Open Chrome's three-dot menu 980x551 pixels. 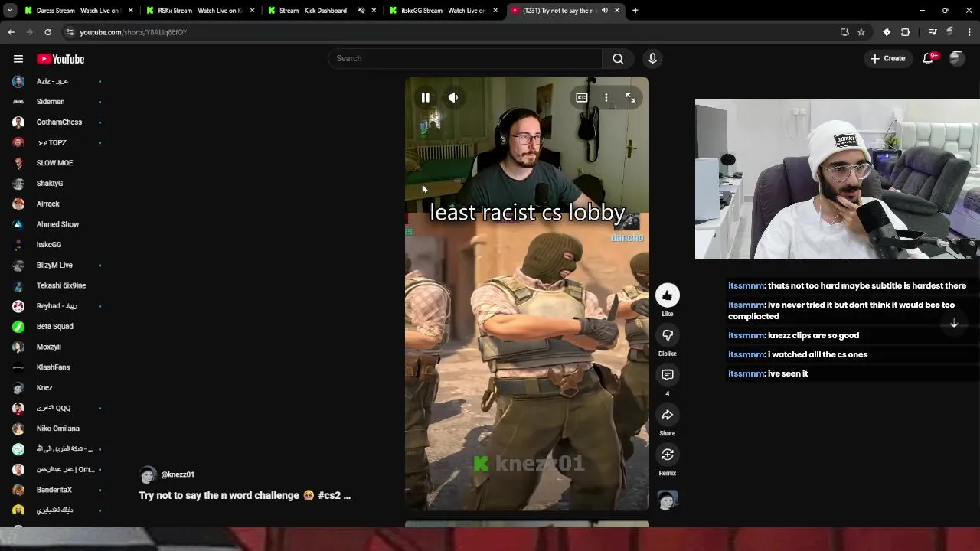[x=970, y=32]
